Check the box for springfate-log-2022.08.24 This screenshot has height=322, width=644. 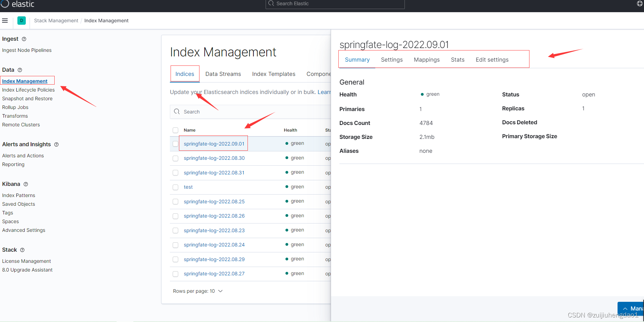pos(175,245)
